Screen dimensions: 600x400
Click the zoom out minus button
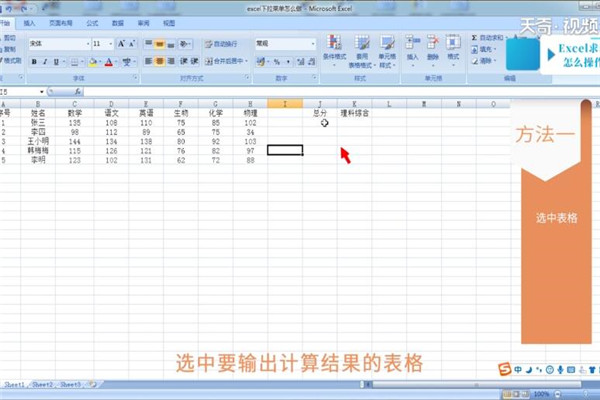tap(557, 394)
